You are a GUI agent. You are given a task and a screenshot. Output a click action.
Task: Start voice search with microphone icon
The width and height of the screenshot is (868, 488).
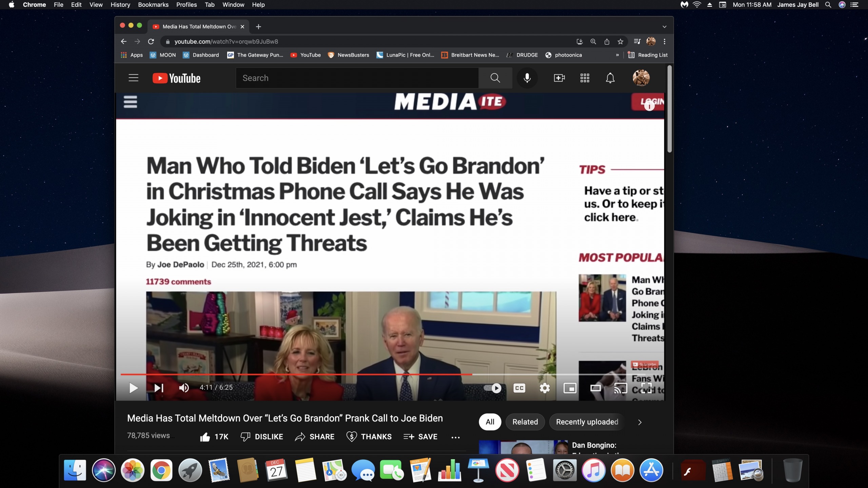click(527, 78)
